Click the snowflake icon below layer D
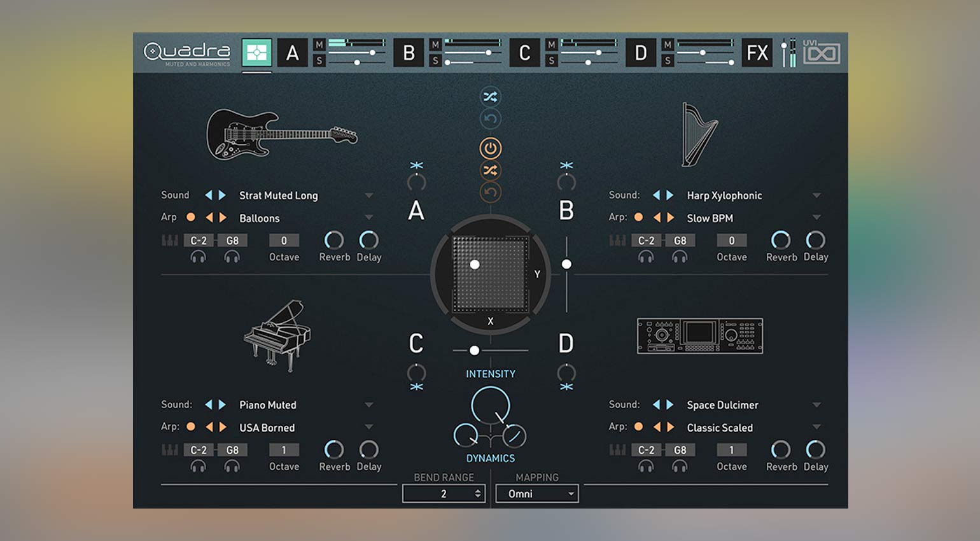The width and height of the screenshot is (980, 541). [x=566, y=387]
